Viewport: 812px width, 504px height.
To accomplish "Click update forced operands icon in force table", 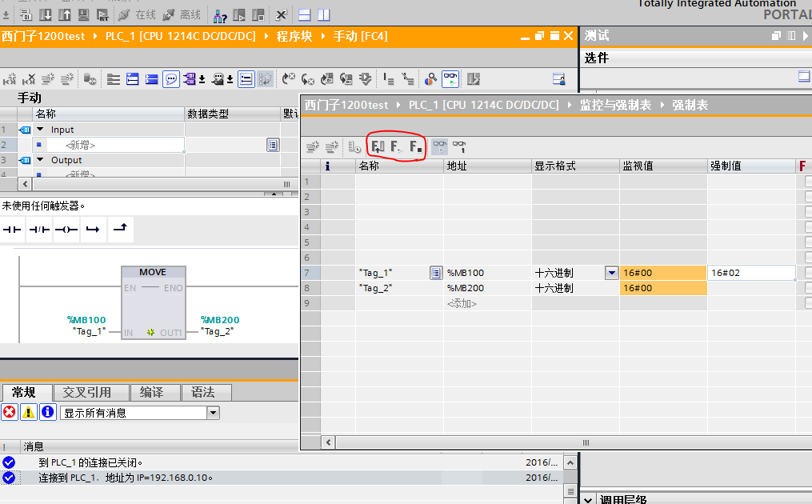I will coord(378,147).
